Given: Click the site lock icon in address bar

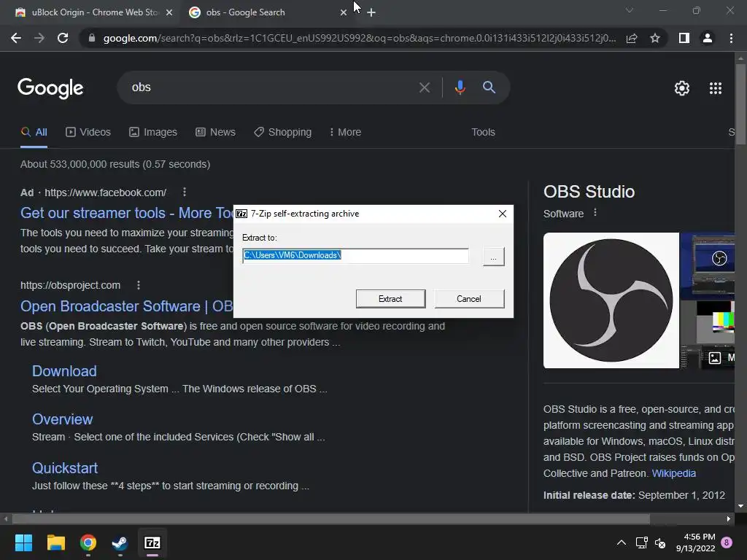Looking at the screenshot, I should [92, 38].
